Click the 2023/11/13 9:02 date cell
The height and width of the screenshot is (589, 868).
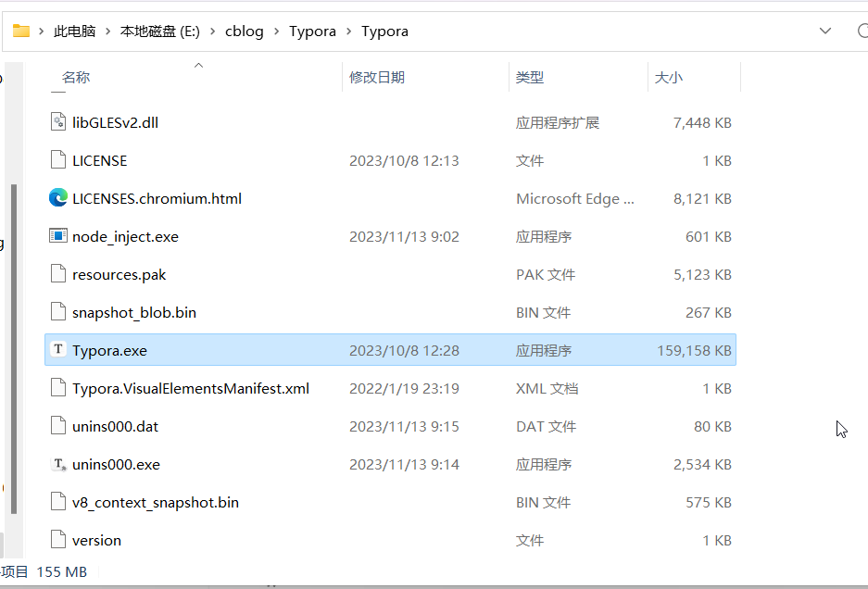click(x=404, y=236)
